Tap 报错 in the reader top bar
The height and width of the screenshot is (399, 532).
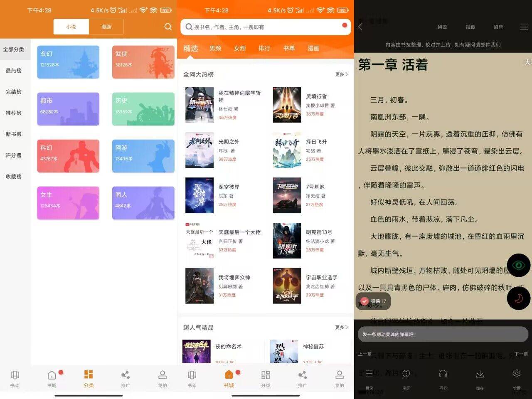coord(470,27)
